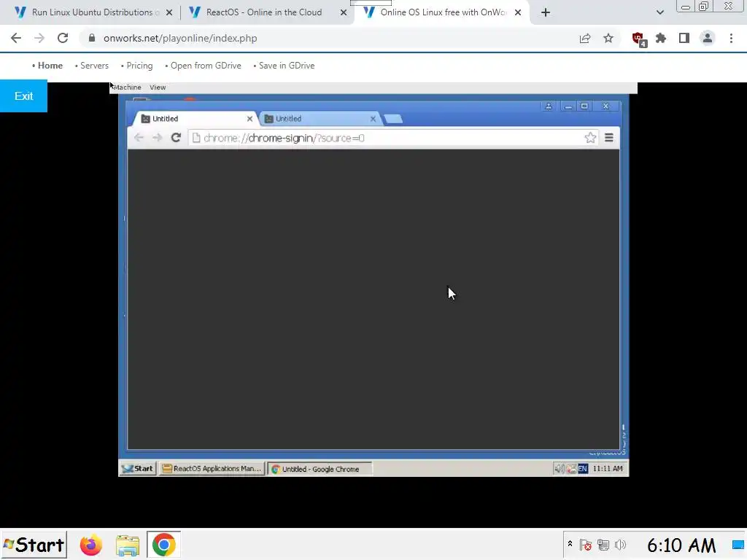Screen dimensions: 747x560
Task: Click inner Chrome user profile icon
Action: [x=549, y=106]
